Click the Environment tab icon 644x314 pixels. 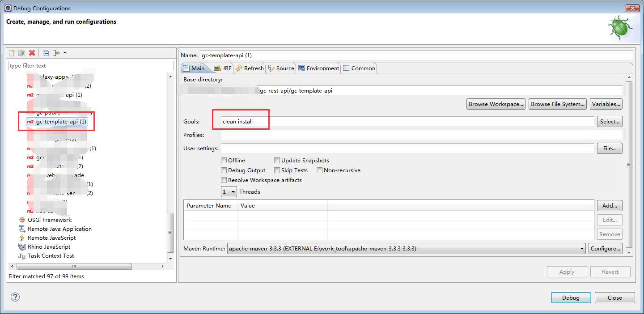point(302,68)
